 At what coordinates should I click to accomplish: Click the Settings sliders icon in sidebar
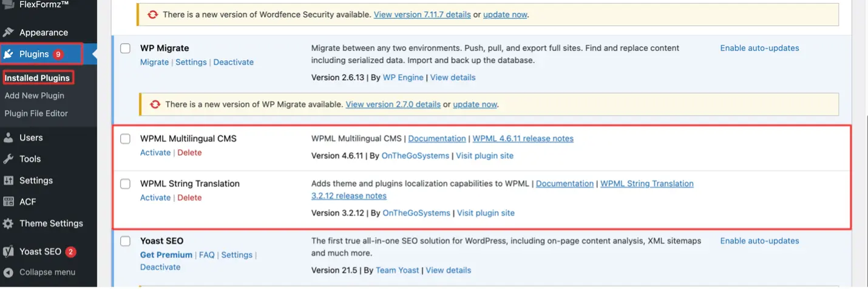[x=8, y=181]
